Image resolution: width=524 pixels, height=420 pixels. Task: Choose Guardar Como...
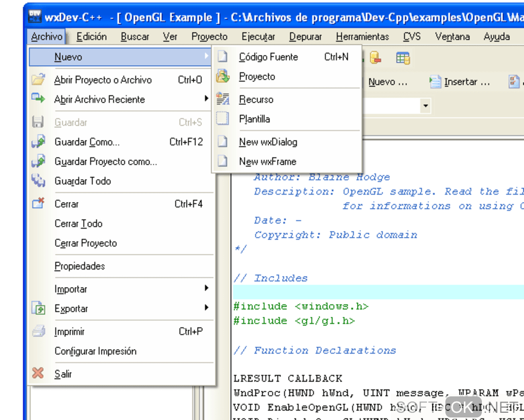[120, 142]
